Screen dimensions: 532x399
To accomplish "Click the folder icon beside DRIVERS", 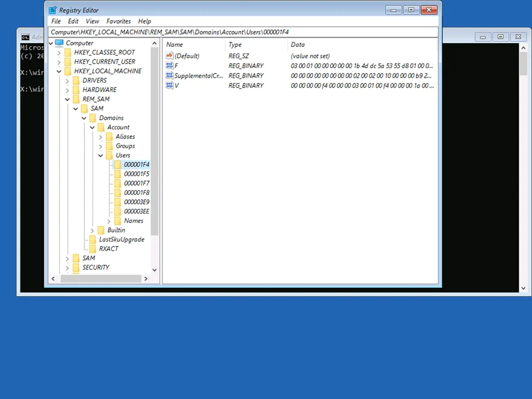I will (x=76, y=80).
